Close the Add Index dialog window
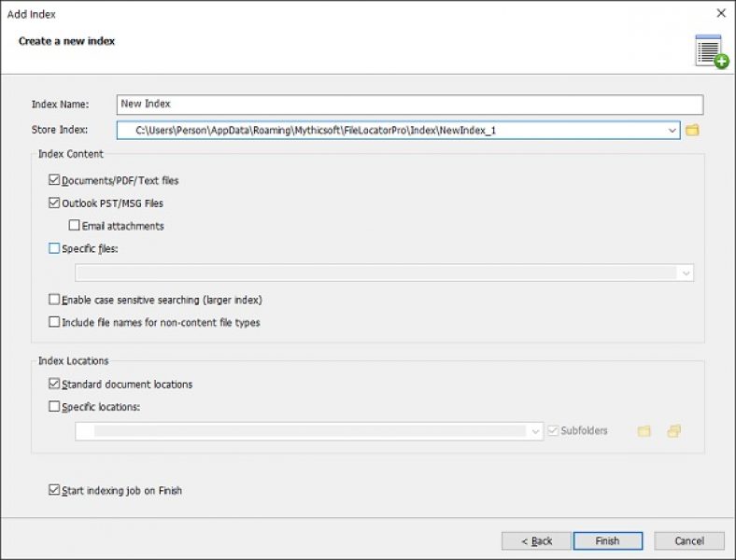The width and height of the screenshot is (736, 560). click(721, 13)
